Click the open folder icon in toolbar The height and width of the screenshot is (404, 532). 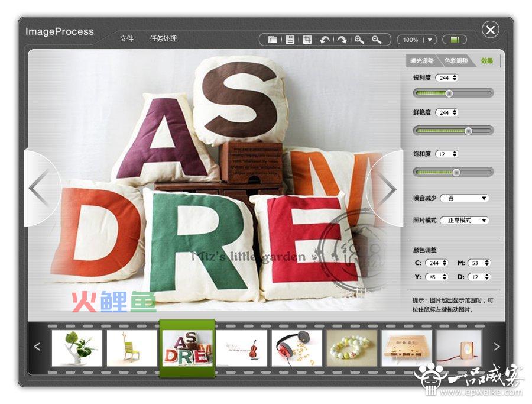[x=273, y=40]
